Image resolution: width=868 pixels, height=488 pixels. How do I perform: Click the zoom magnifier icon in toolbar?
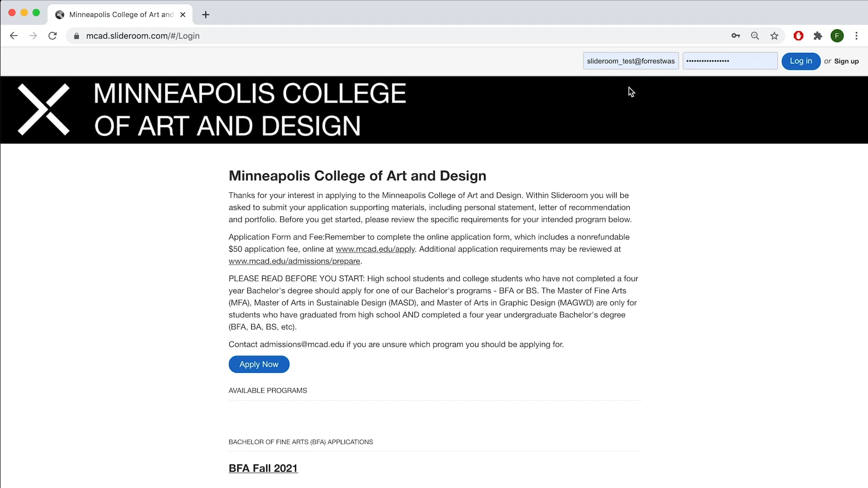click(755, 36)
